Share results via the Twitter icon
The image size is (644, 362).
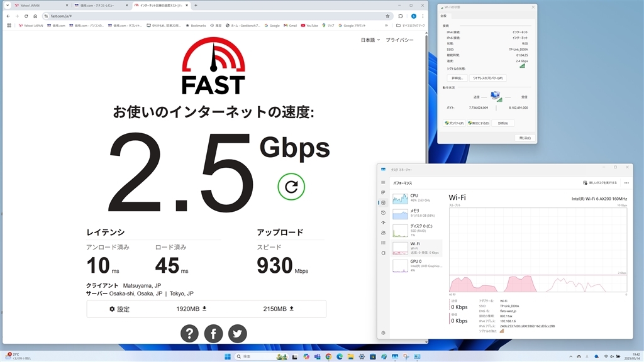[237, 334]
